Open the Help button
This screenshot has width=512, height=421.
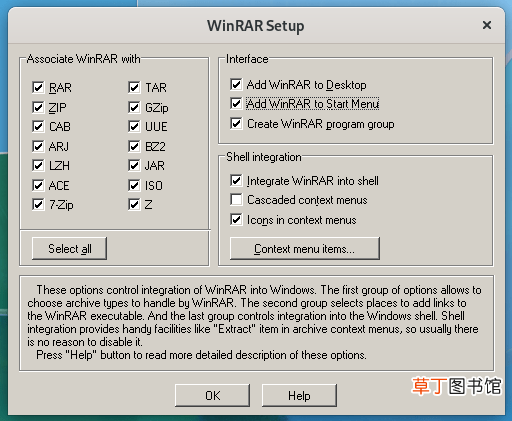click(299, 395)
